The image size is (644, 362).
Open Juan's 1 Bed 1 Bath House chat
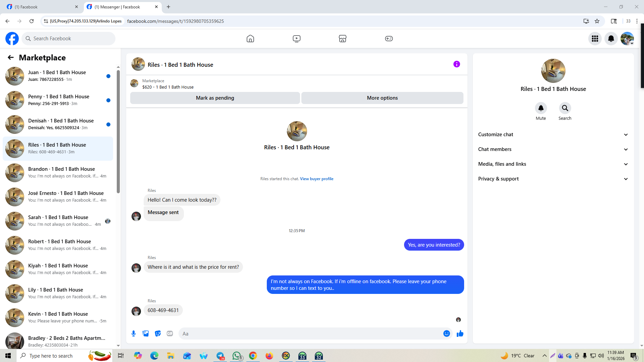click(58, 76)
